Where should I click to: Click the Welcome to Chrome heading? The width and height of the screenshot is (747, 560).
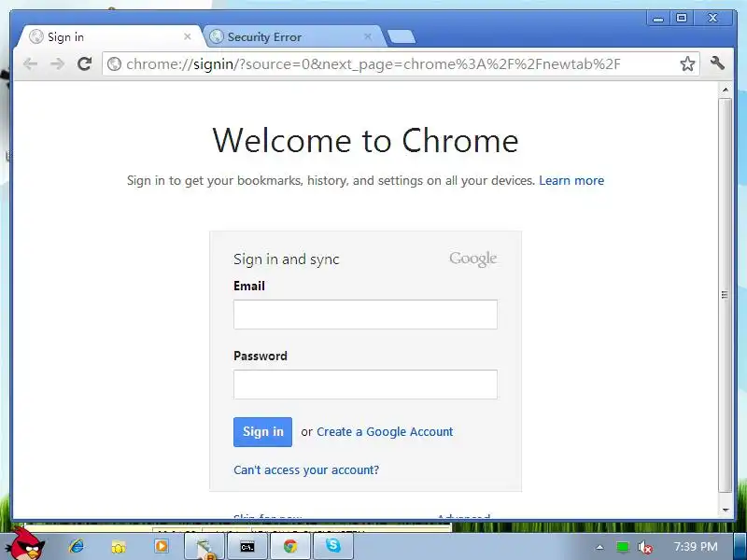[365, 141]
